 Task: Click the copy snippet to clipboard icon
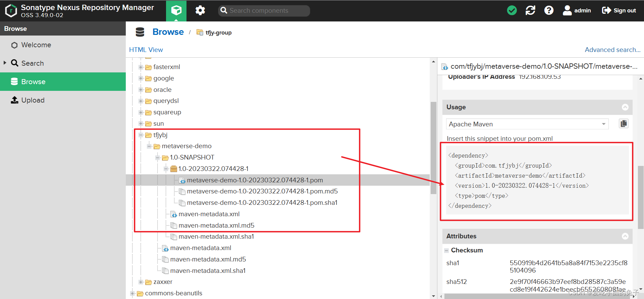624,124
